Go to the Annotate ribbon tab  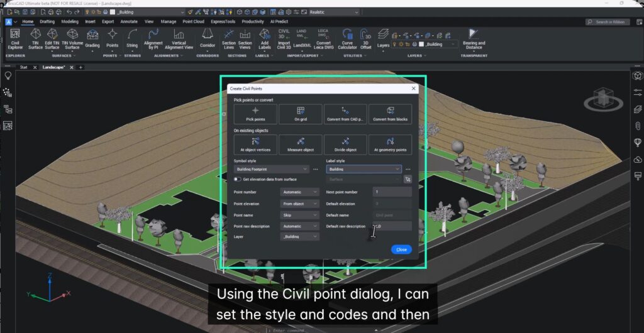click(129, 21)
